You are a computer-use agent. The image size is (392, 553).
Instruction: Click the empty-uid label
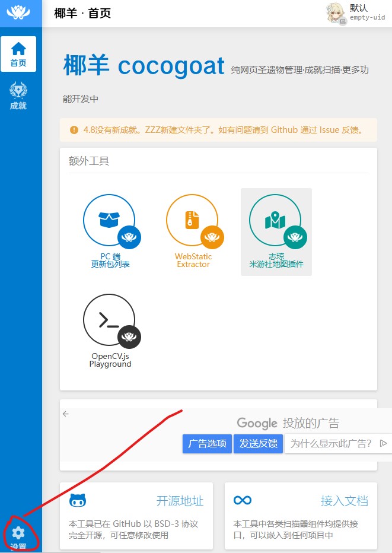tap(367, 17)
